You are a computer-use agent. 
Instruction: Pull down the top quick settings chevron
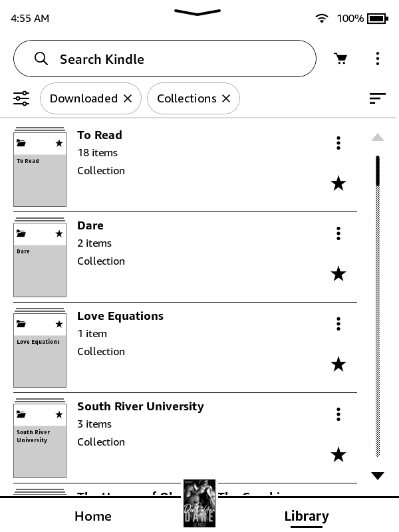click(x=198, y=12)
